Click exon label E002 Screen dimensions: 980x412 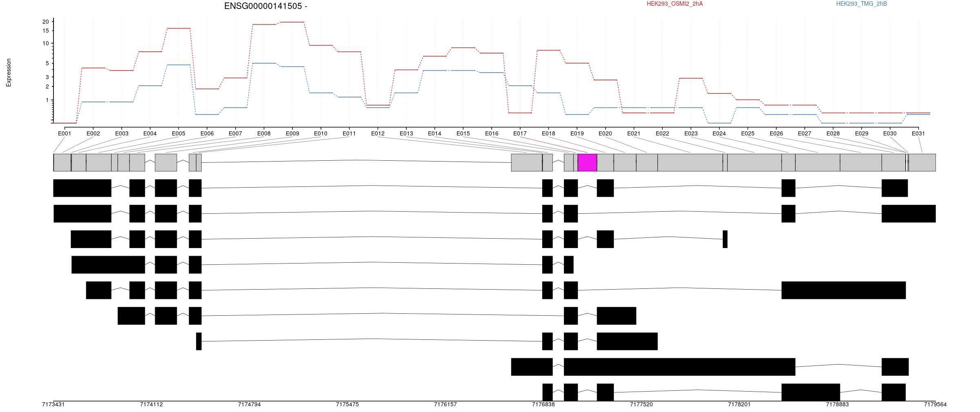point(93,133)
